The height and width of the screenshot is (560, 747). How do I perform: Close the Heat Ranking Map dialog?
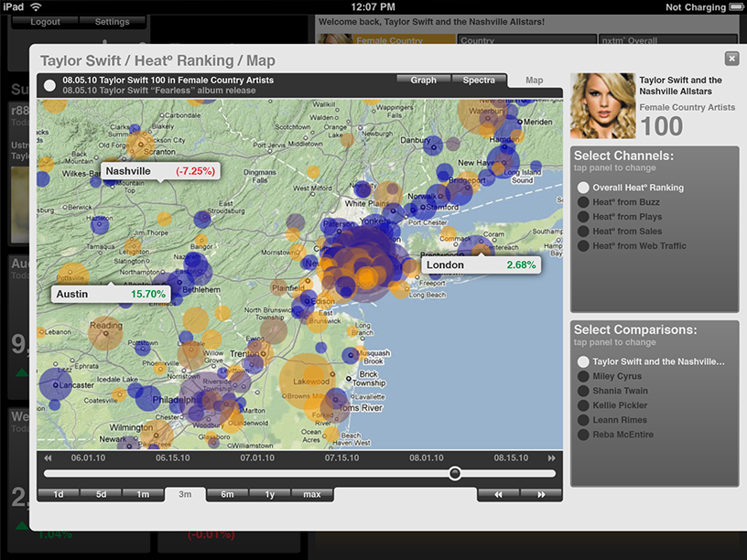(x=731, y=59)
